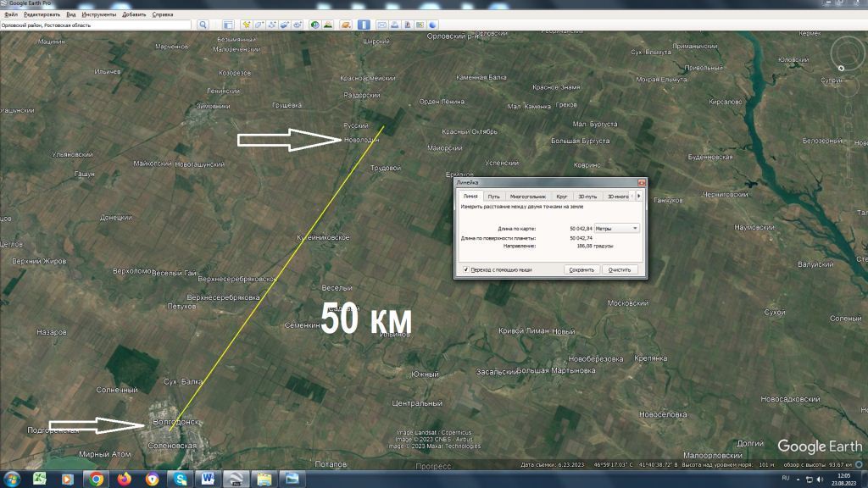The height and width of the screenshot is (488, 868).
Task: Click the print toolbar icon
Action: coord(395,25)
